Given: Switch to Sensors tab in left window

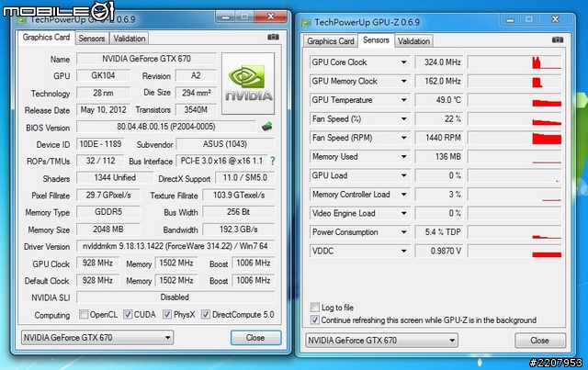Looking at the screenshot, I should (x=92, y=39).
